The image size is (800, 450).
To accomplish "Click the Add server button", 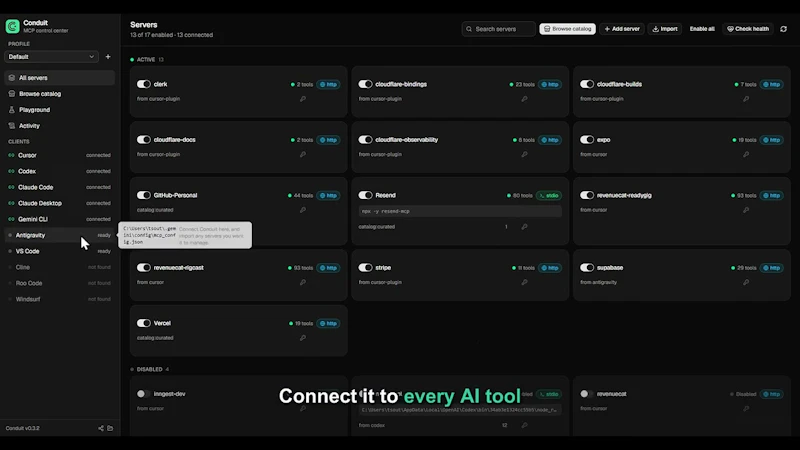I will tap(622, 29).
